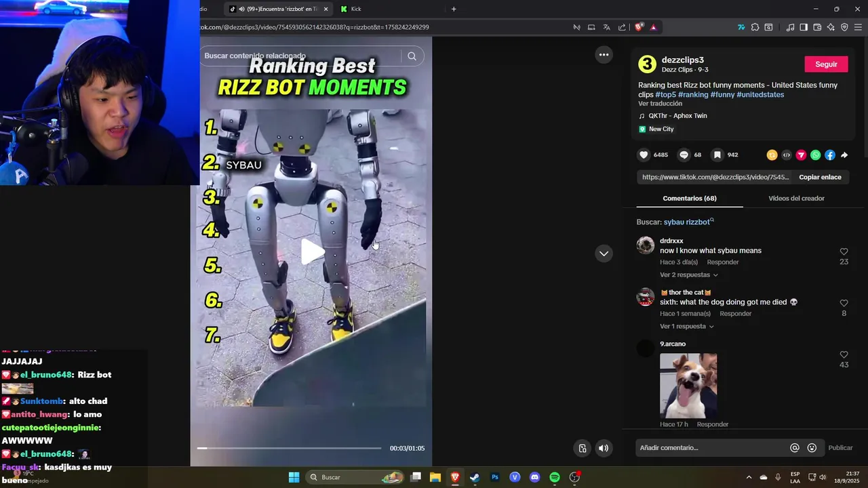Follow dezzclips3 with Seguir button
Image resolution: width=868 pixels, height=488 pixels.
coord(826,64)
